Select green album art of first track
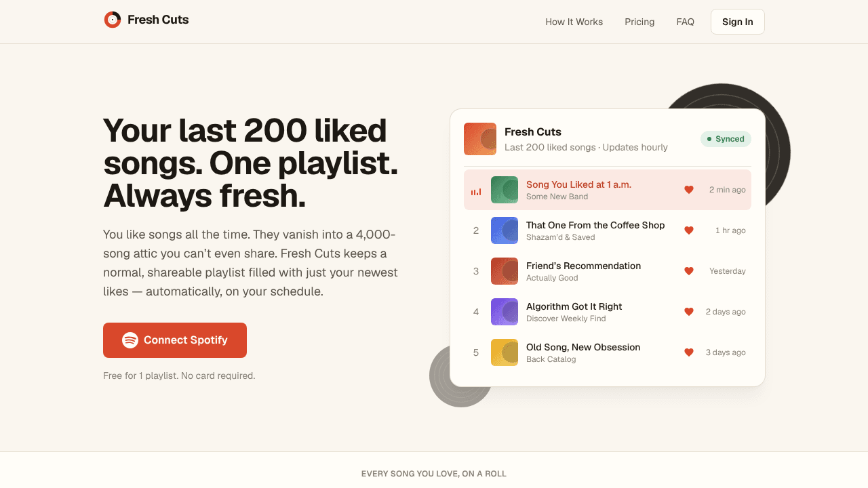This screenshot has height=488, width=868. (505, 190)
